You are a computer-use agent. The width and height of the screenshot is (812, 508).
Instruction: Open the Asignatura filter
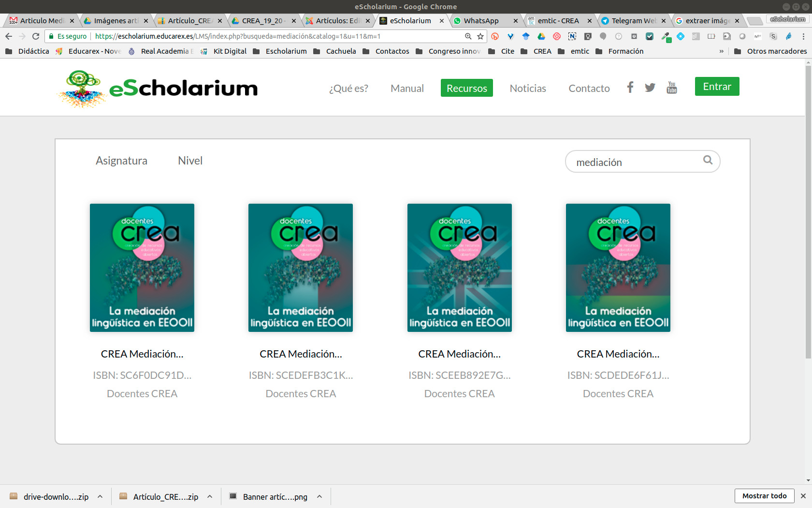click(121, 161)
